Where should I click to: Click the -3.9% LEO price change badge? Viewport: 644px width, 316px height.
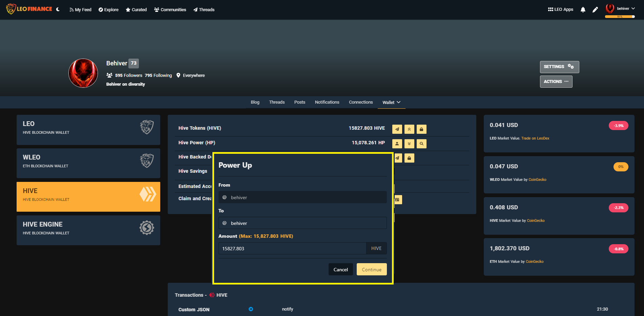pos(619,126)
